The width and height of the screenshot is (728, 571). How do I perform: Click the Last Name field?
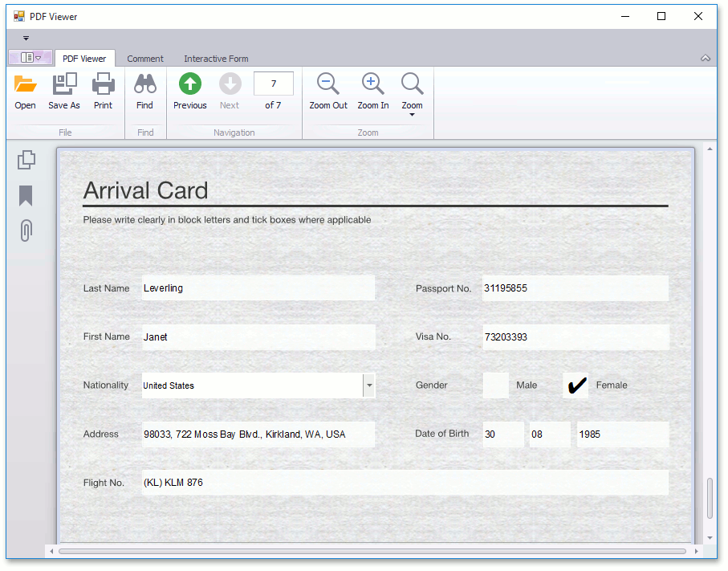click(258, 288)
